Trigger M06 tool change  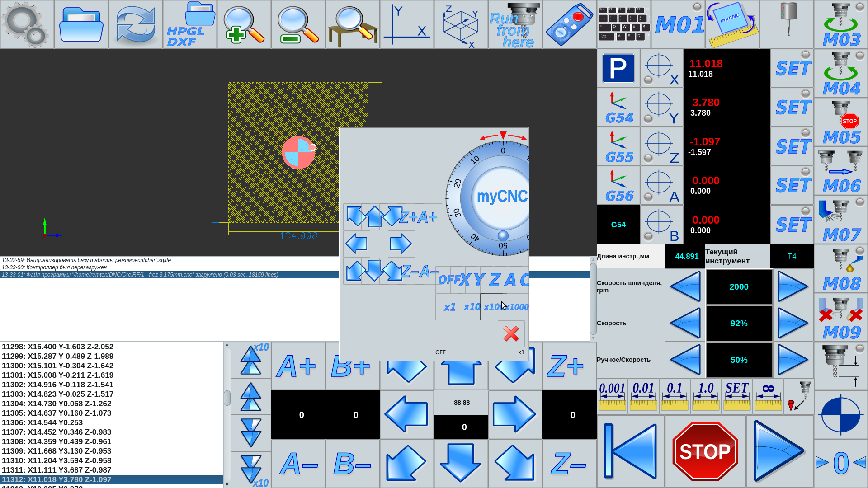pos(841,171)
